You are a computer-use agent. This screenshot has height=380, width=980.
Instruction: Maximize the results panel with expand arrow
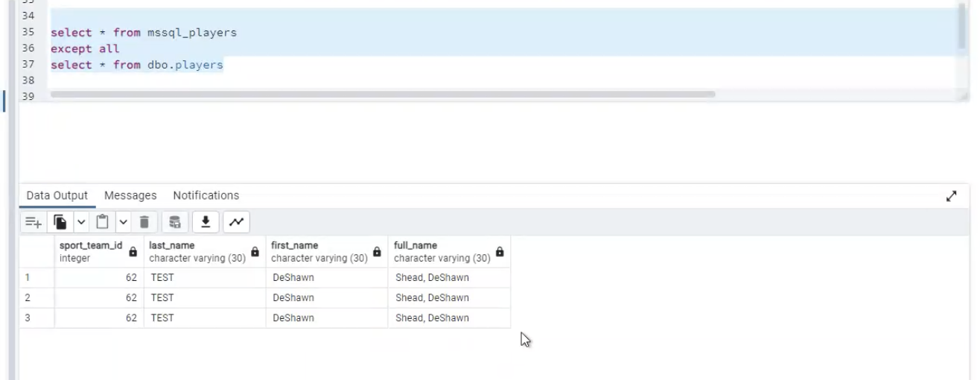[x=951, y=196]
